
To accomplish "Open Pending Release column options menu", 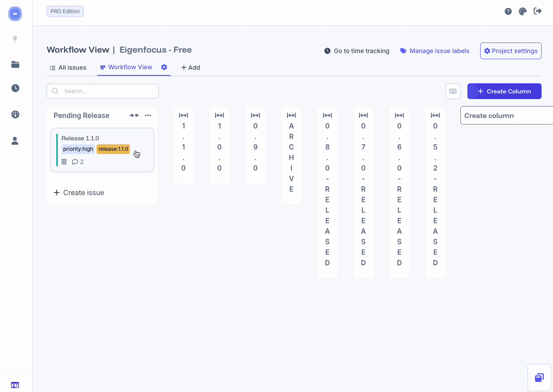I will [148, 115].
